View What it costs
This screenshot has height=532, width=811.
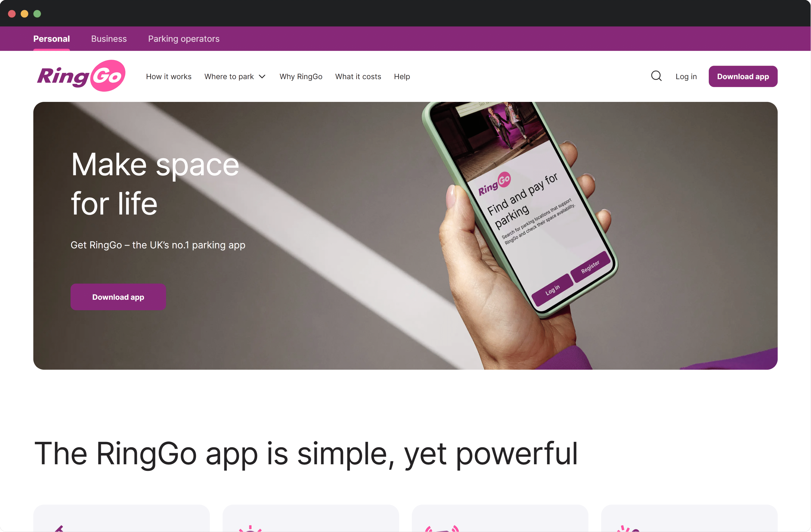[x=358, y=77]
